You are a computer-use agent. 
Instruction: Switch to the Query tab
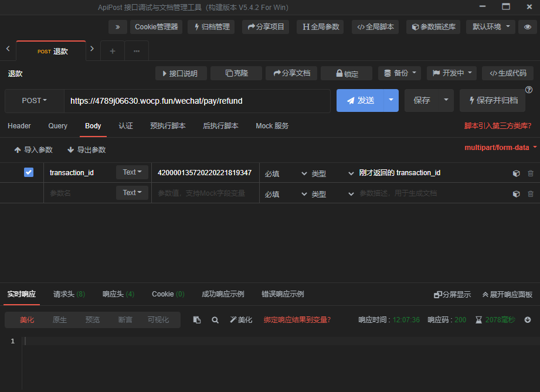click(58, 126)
